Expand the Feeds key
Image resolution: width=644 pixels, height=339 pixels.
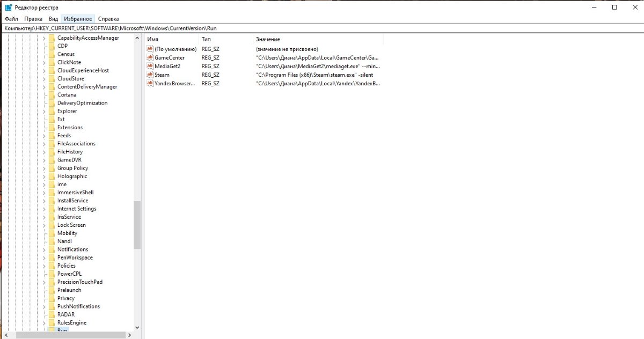pyautogui.click(x=43, y=136)
